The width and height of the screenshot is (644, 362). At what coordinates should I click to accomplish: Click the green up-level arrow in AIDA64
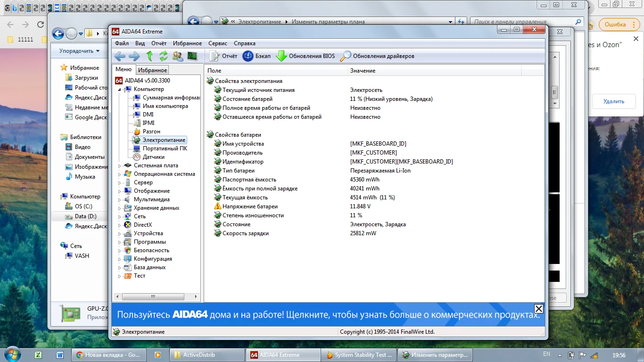[149, 56]
